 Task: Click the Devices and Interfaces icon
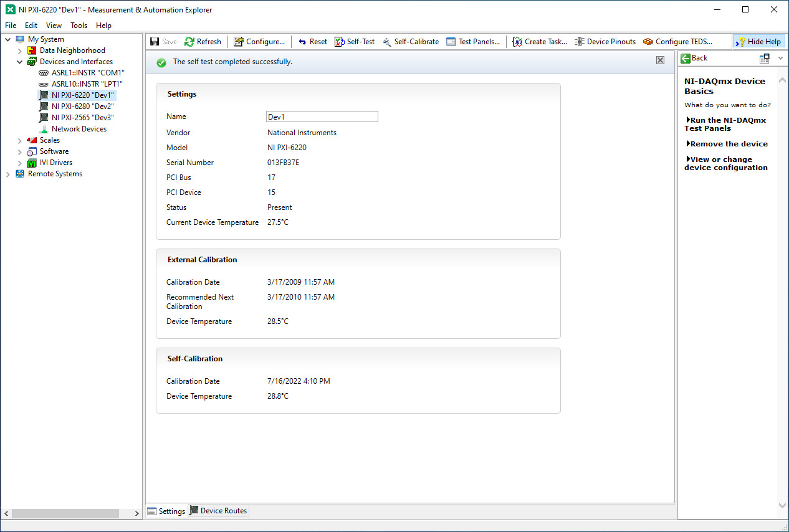click(32, 62)
